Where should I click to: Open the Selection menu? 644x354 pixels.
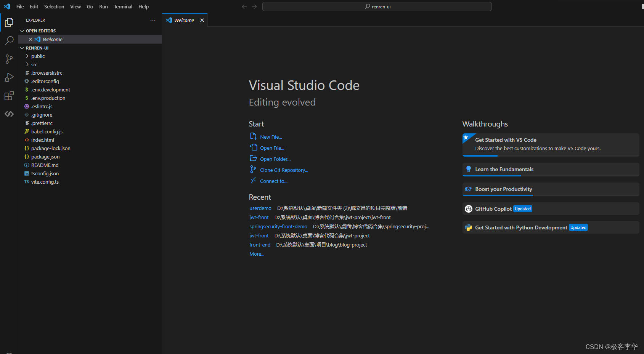point(54,6)
